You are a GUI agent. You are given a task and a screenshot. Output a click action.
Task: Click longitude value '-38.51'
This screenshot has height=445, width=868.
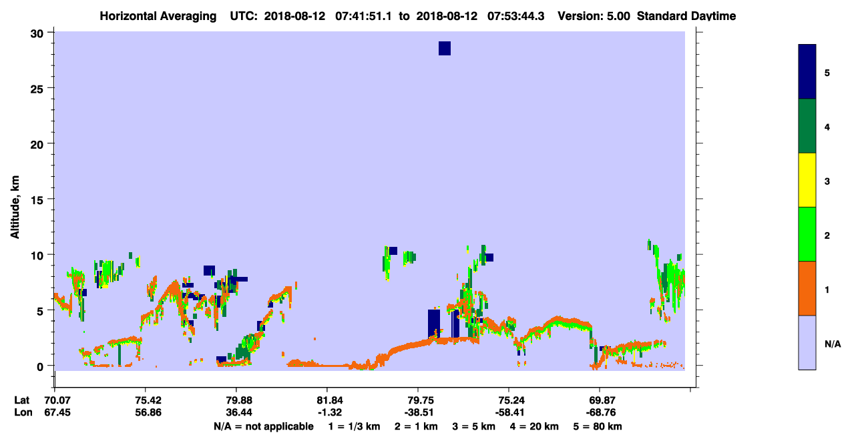point(418,412)
